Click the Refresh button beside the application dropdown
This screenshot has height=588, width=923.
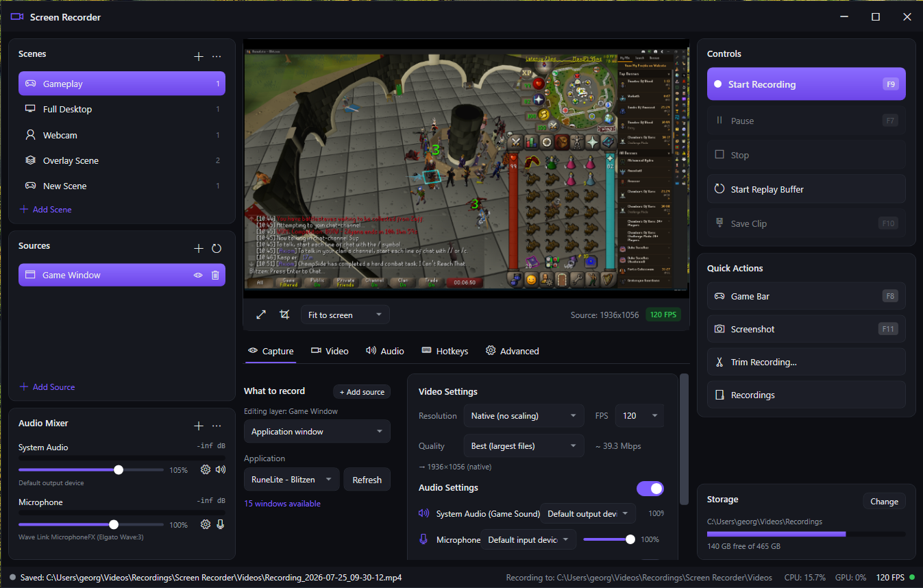pos(367,480)
